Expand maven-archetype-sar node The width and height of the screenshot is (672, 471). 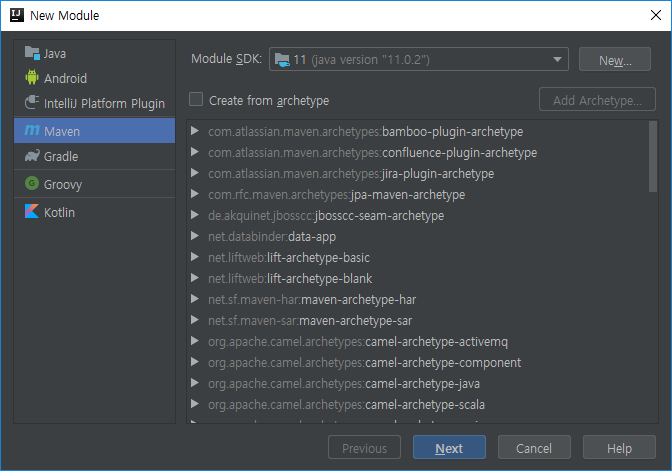coord(195,320)
